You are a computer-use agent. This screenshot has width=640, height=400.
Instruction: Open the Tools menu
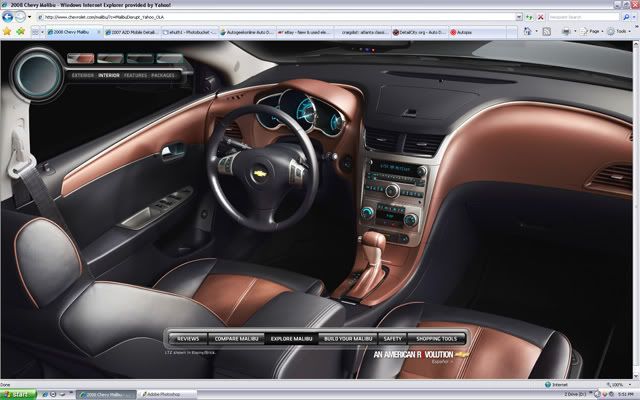pos(618,31)
